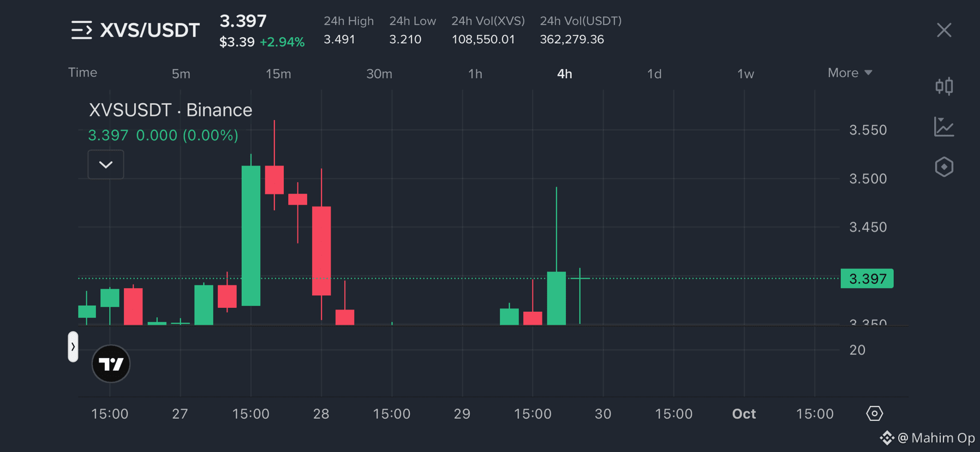Select the 1h timeframe
The height and width of the screenshot is (452, 980).
475,74
